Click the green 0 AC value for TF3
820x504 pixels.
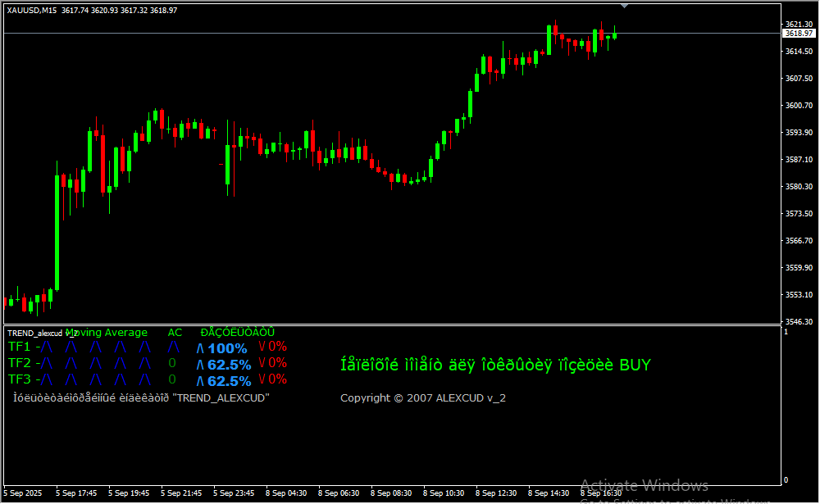click(172, 379)
